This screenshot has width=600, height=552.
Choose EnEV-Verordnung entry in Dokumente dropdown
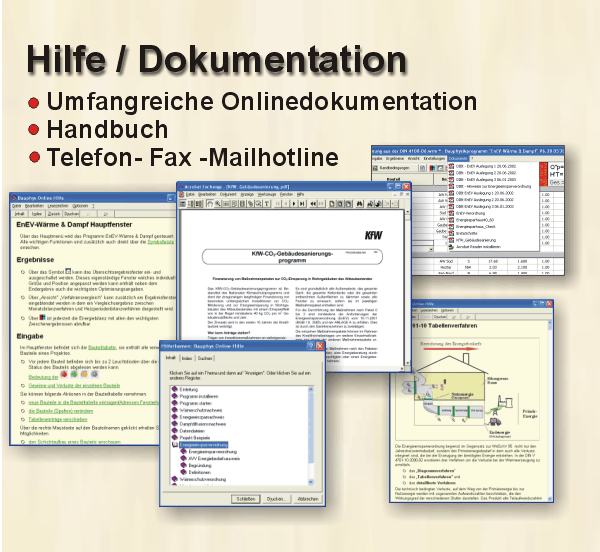(471, 213)
